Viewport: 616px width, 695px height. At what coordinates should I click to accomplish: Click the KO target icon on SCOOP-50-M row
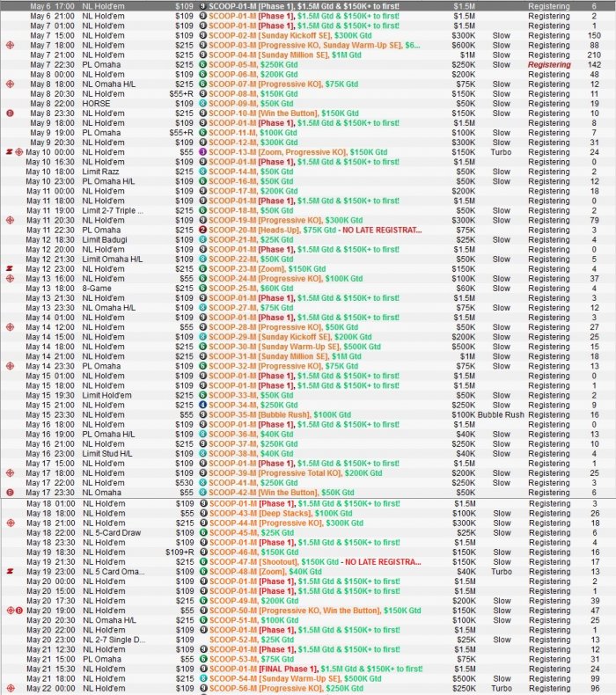click(x=11, y=611)
